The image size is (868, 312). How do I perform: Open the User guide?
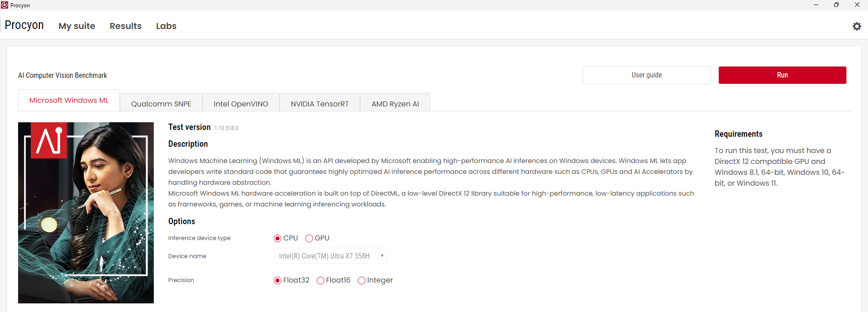tap(646, 75)
